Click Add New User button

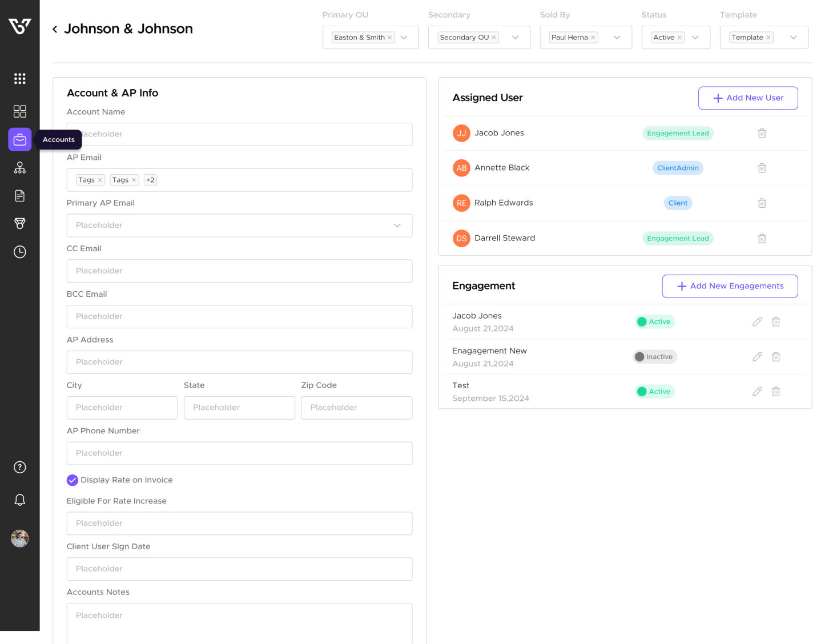tap(747, 98)
